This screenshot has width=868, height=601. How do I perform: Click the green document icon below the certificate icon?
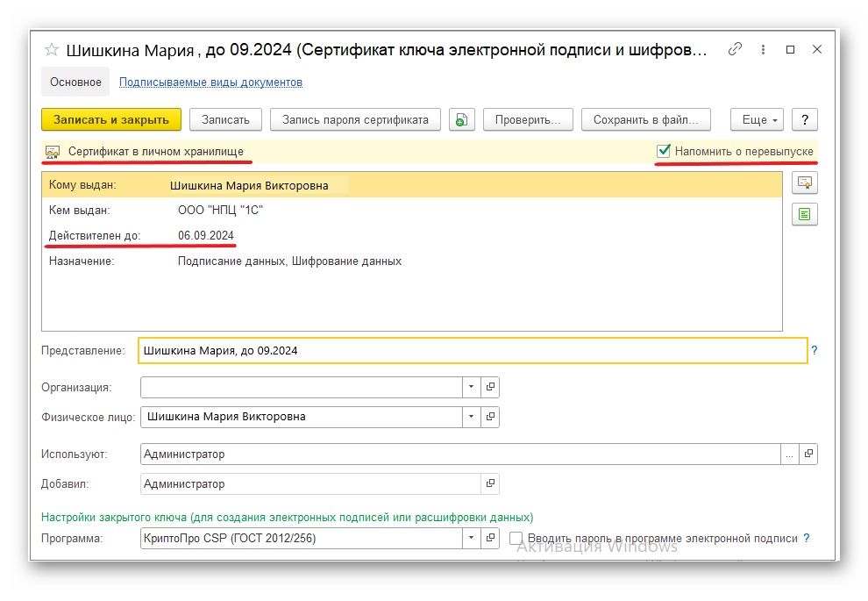coord(804,214)
